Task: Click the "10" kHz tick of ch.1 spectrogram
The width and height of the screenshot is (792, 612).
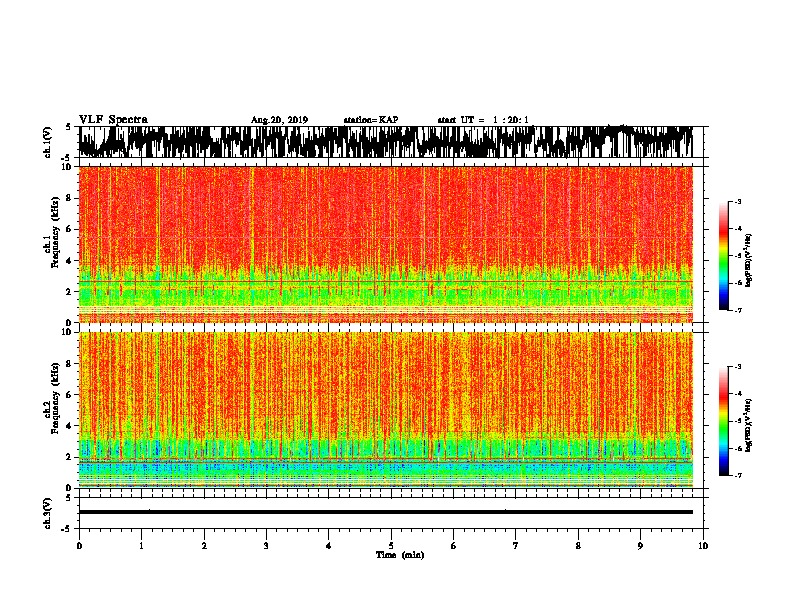Action: click(68, 167)
